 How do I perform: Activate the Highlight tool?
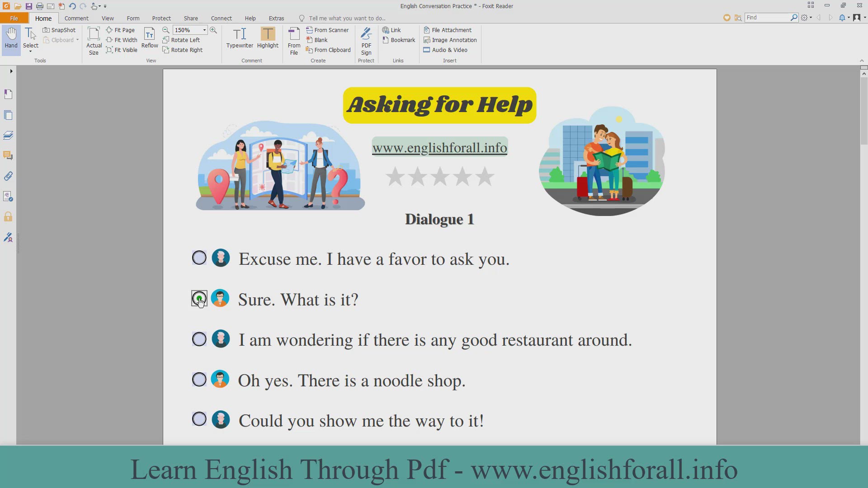(x=268, y=38)
